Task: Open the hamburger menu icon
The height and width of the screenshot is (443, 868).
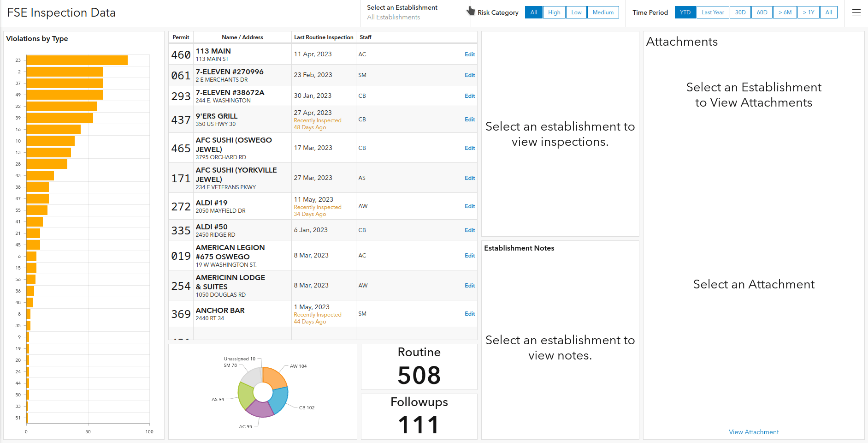Action: point(856,13)
